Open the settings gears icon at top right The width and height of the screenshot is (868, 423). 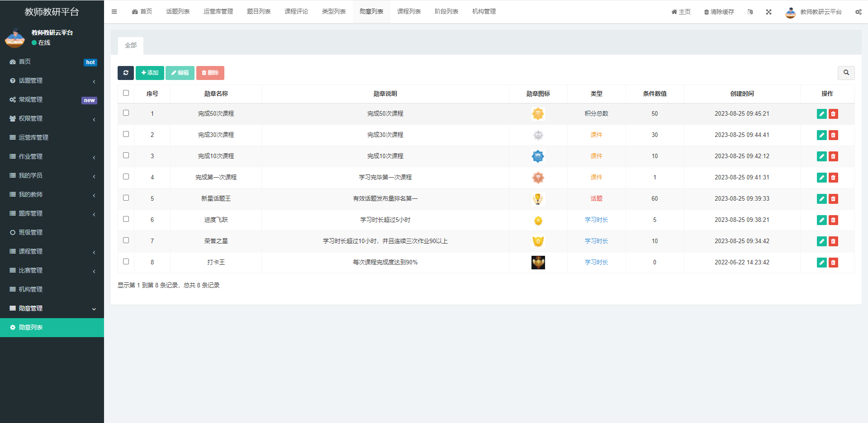[858, 12]
